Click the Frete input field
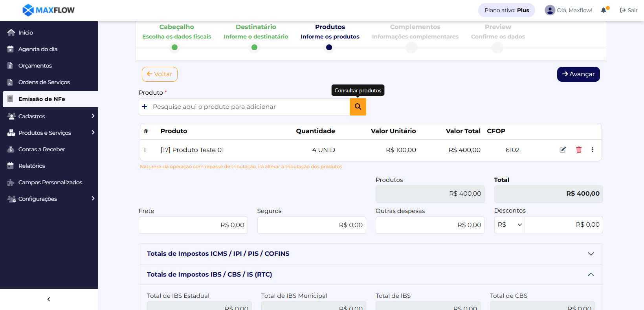 193,225
